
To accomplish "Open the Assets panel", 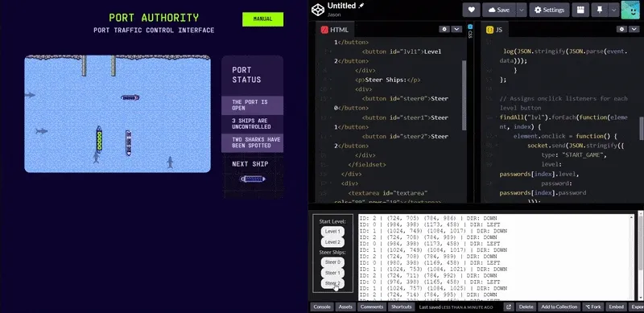I will coord(345,307).
